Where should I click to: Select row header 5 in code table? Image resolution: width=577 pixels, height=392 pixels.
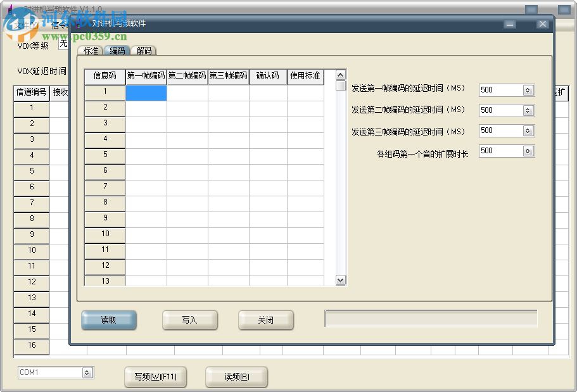click(105, 156)
